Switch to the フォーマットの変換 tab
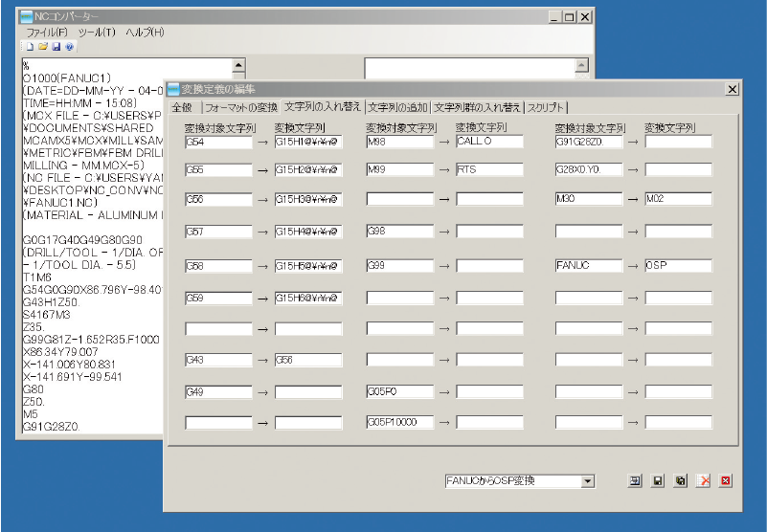Screen dimensions: 767x532 pos(241,107)
